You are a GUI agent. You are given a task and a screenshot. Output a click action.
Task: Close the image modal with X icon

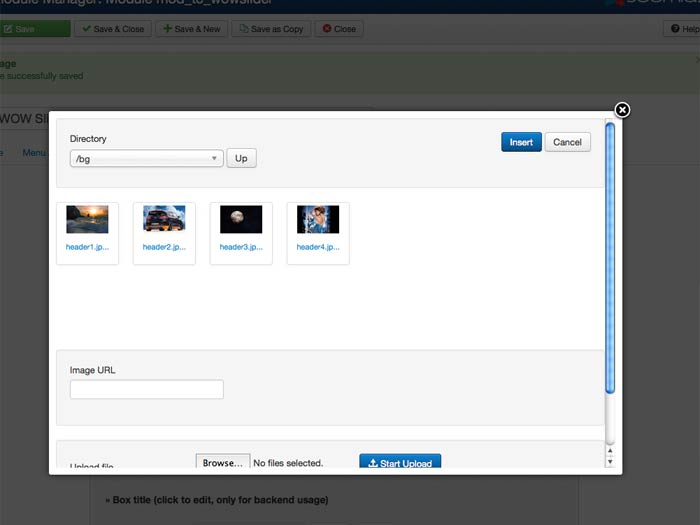pyautogui.click(x=622, y=109)
